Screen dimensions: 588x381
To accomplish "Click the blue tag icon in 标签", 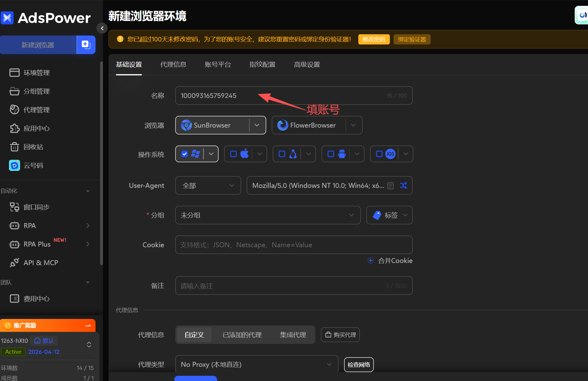I will [x=377, y=215].
